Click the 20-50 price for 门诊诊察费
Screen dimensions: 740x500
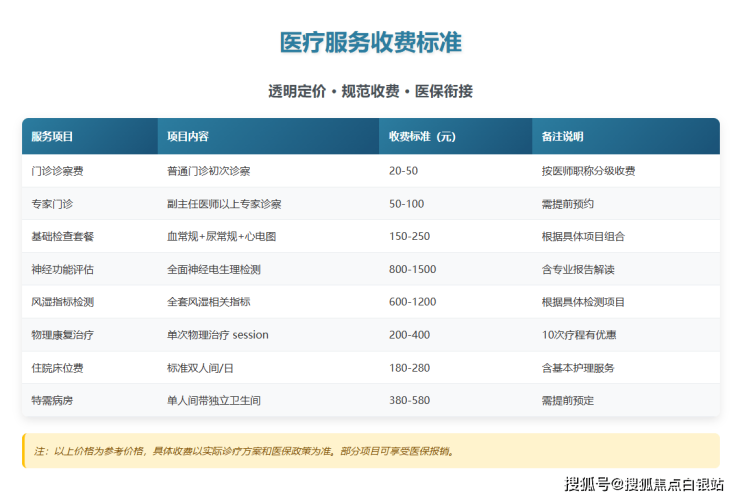pyautogui.click(x=403, y=171)
